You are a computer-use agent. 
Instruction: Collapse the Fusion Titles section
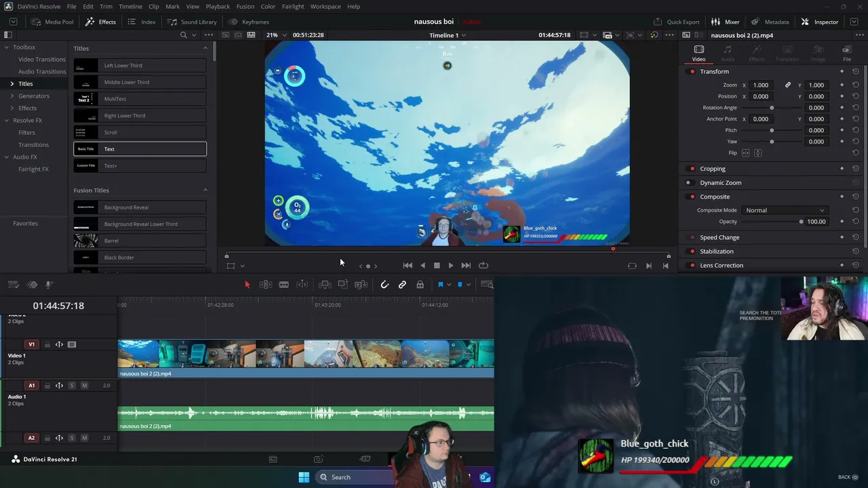point(205,190)
